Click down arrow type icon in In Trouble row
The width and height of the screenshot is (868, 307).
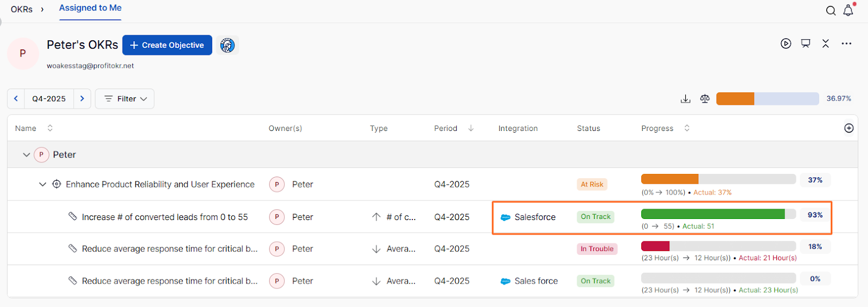[376, 249]
